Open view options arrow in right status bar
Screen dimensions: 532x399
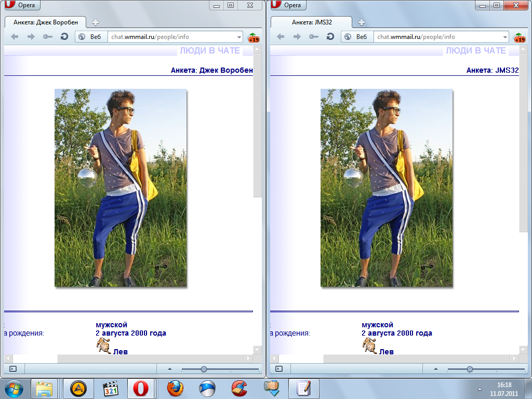click(x=436, y=369)
